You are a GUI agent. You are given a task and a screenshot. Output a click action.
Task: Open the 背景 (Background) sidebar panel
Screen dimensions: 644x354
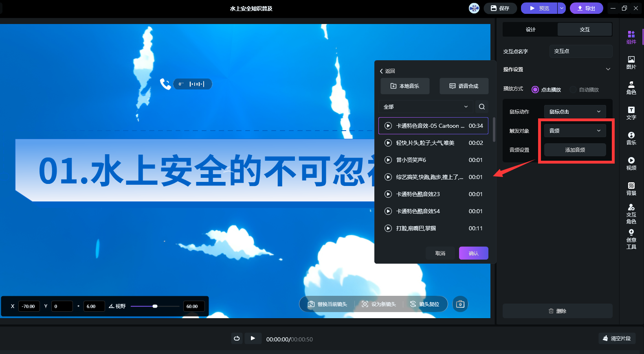point(631,188)
